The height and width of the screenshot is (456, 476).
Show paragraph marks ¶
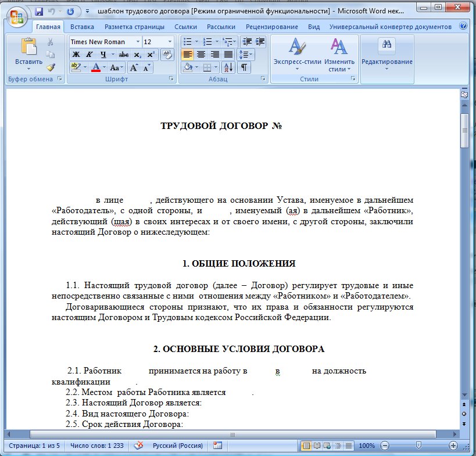pos(244,67)
